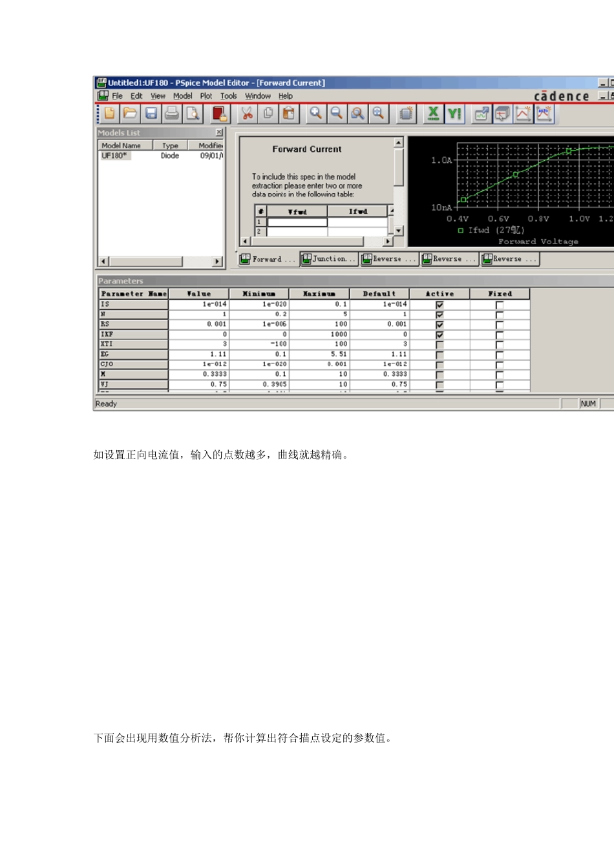Click the PSpice app icon in title bar
Image resolution: width=614 pixels, height=868 pixels.
pyautogui.click(x=101, y=83)
